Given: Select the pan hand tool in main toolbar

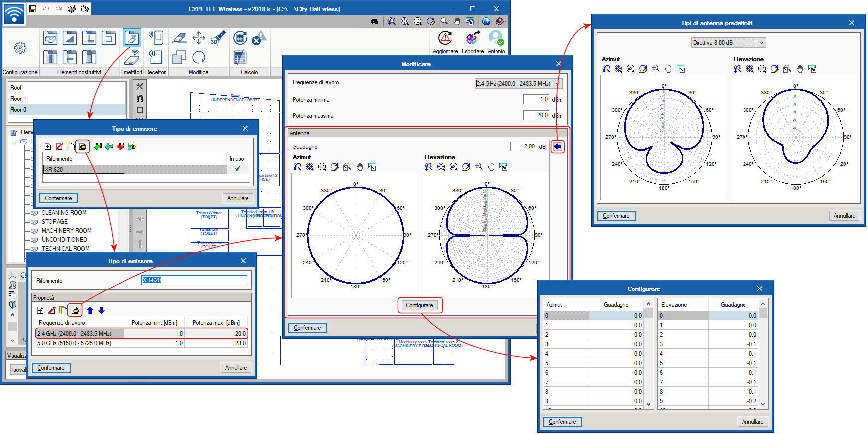Looking at the screenshot, I should coord(457,21).
